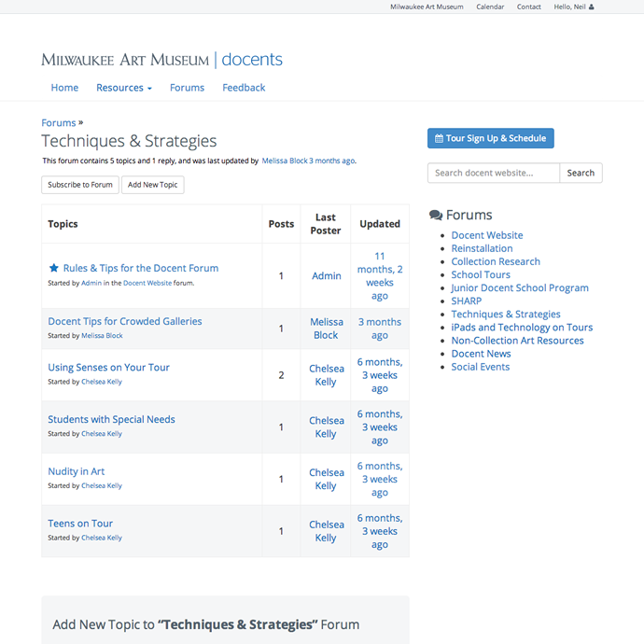Click the Subscribe to Forum button

click(x=80, y=185)
